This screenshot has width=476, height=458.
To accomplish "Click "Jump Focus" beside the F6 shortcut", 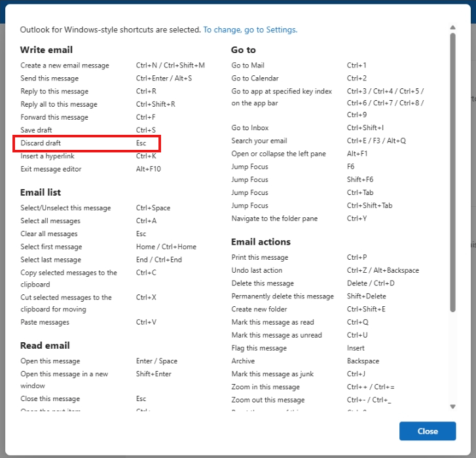I will coord(249,167).
